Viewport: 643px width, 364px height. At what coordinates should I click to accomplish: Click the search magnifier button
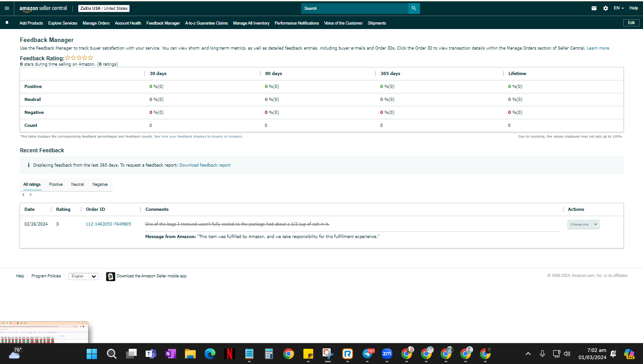pyautogui.click(x=414, y=8)
